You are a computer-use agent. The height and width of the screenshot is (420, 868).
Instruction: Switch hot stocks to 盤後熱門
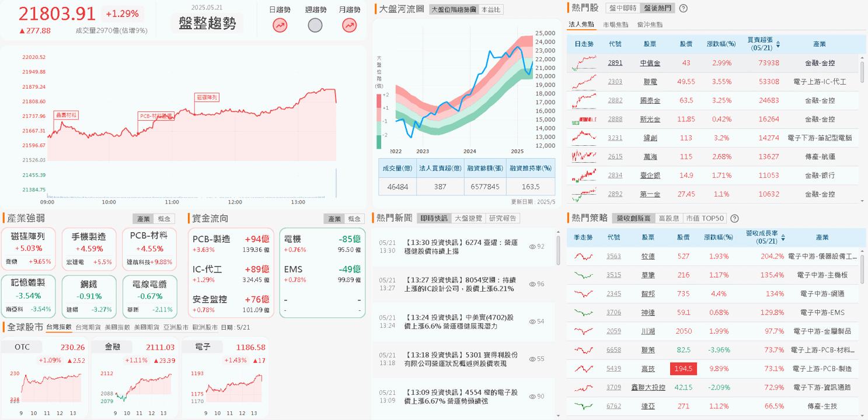pyautogui.click(x=657, y=8)
